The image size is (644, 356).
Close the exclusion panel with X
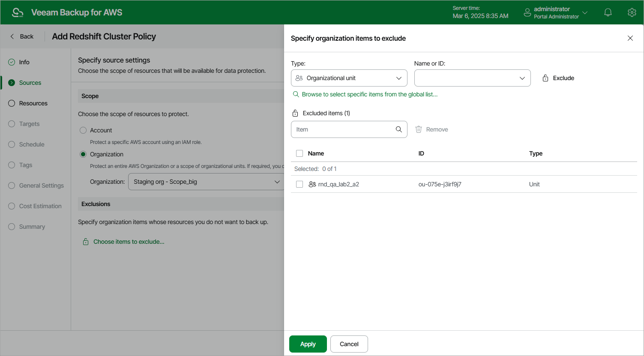point(630,38)
